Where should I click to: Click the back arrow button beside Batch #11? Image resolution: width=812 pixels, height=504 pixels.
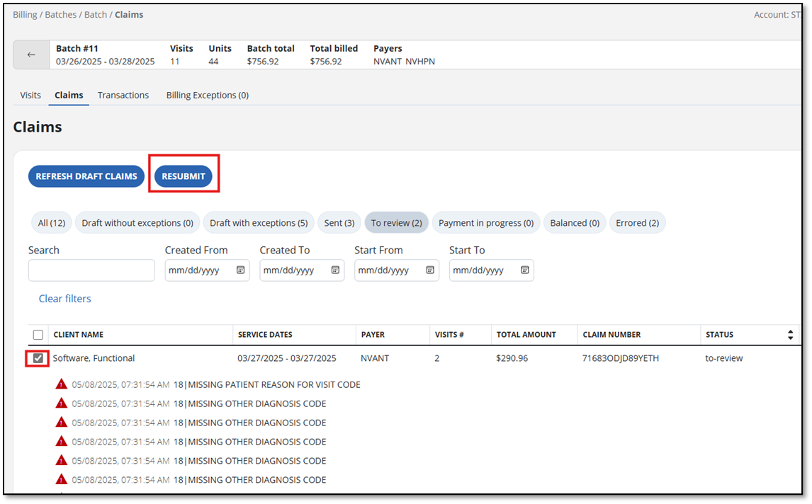31,55
